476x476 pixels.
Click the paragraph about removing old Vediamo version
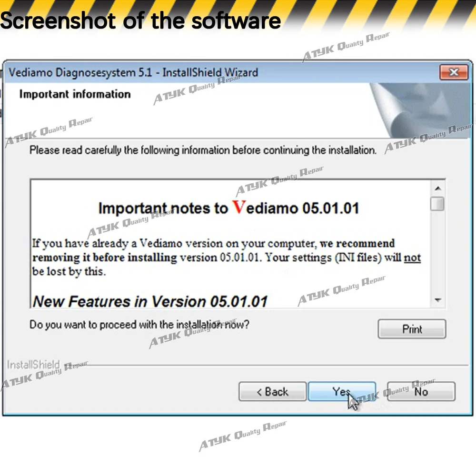coord(227,258)
